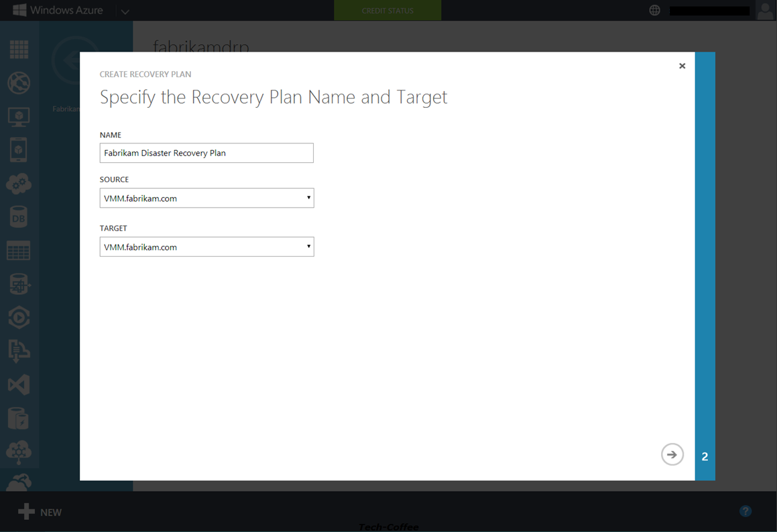Click the Windows Azure logo

[x=58, y=10]
